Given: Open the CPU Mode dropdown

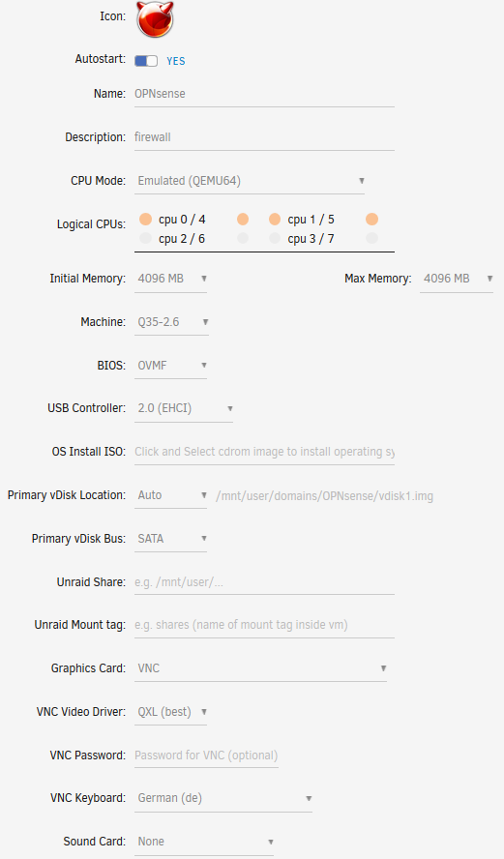Looking at the screenshot, I should click(250, 181).
